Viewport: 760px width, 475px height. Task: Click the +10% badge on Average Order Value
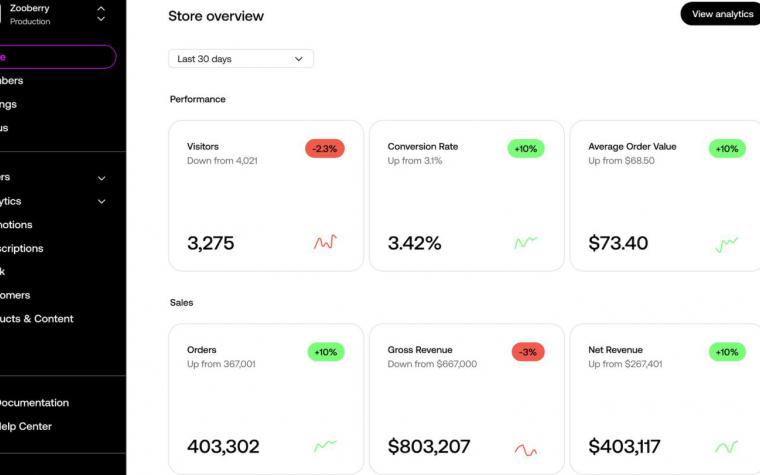coord(727,148)
